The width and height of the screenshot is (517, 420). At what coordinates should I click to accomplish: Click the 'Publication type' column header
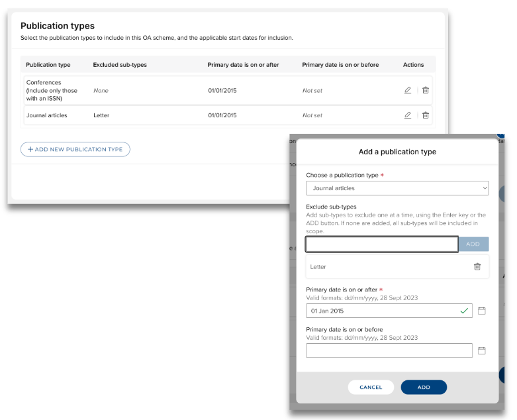point(48,65)
